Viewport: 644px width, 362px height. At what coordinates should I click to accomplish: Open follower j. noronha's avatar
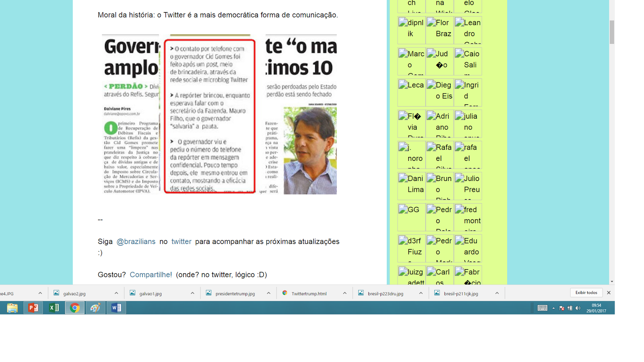click(x=411, y=155)
